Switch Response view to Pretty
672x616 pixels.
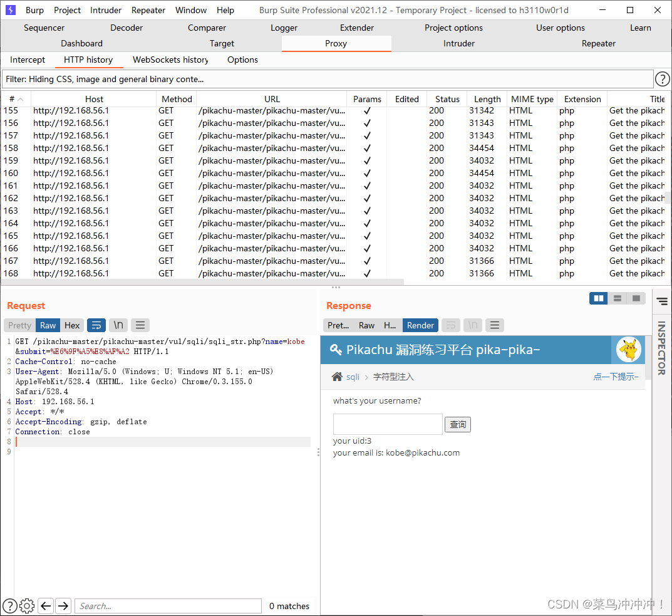tap(338, 325)
